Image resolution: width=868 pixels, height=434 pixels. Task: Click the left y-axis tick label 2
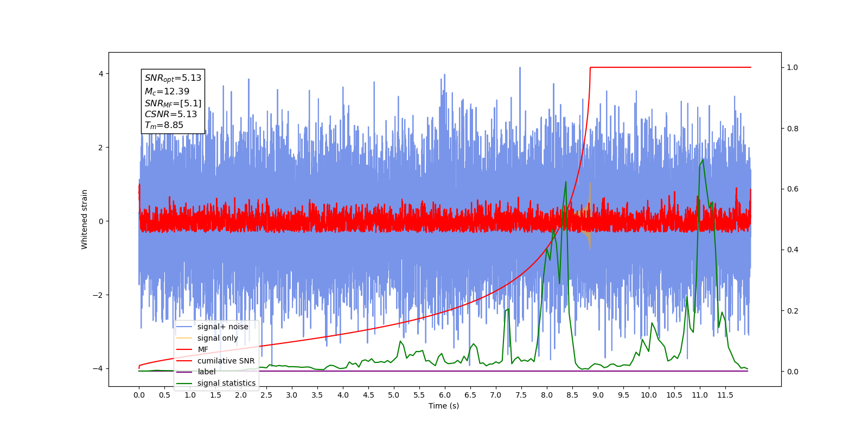click(x=101, y=148)
